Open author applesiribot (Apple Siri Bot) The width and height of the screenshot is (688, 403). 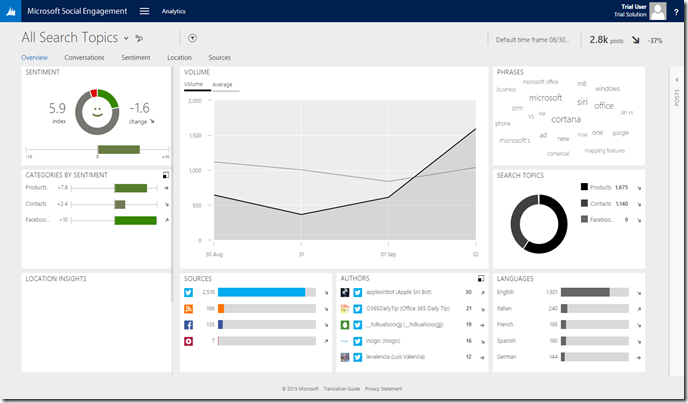[398, 292]
